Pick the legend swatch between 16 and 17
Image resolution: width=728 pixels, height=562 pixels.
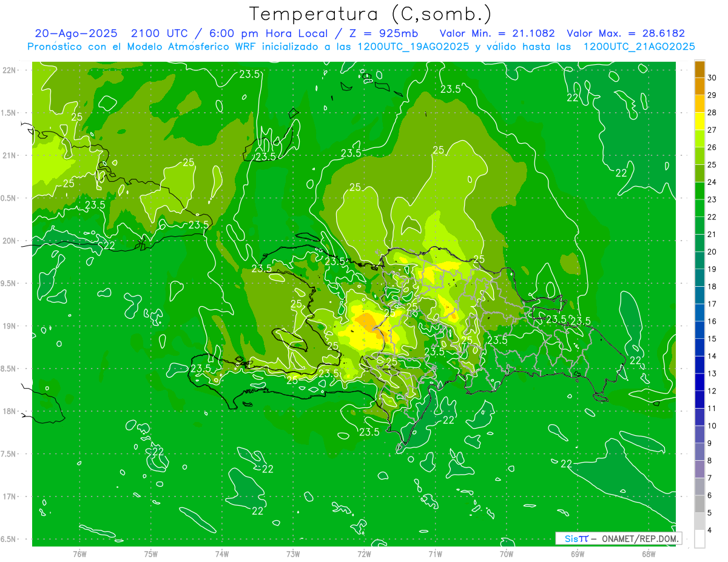(699, 312)
